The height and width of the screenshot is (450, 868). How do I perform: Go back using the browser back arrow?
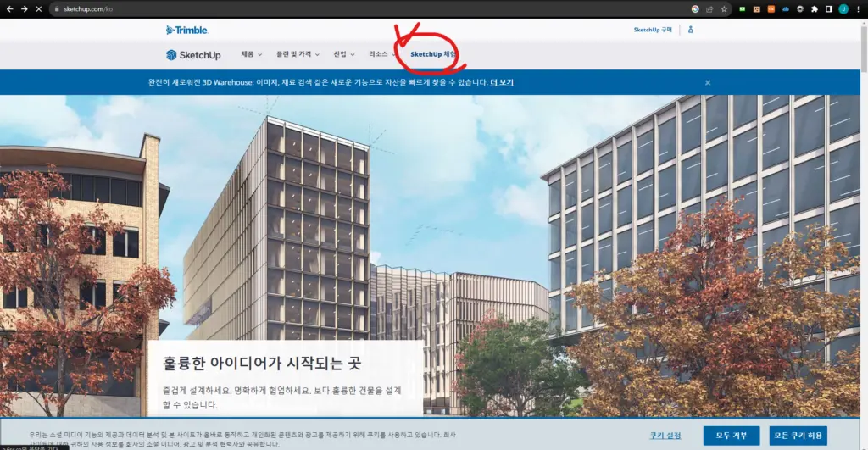pyautogui.click(x=9, y=8)
